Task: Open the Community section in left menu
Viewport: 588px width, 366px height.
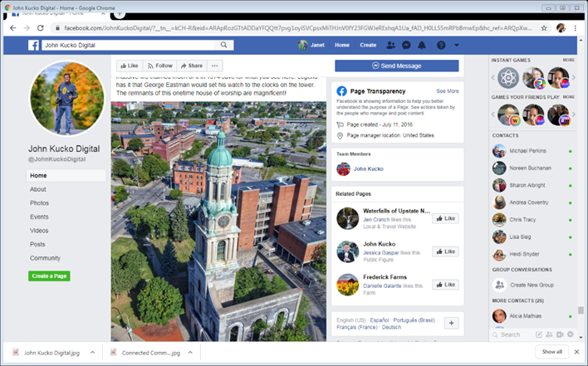Action: tap(45, 258)
